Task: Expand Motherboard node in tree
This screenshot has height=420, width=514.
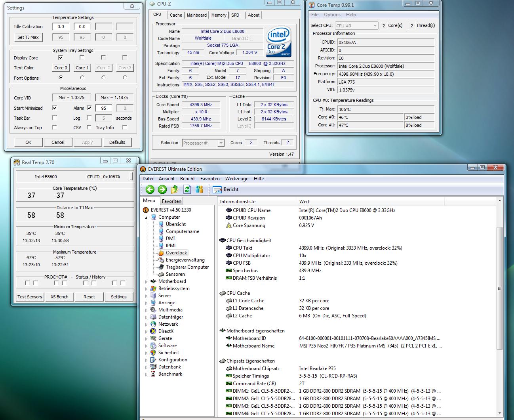Action: click(146, 282)
